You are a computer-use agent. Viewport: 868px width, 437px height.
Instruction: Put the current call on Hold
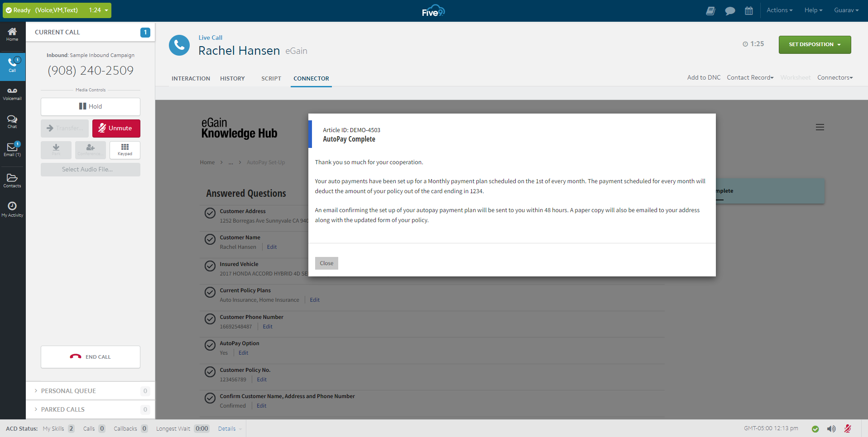pos(90,106)
